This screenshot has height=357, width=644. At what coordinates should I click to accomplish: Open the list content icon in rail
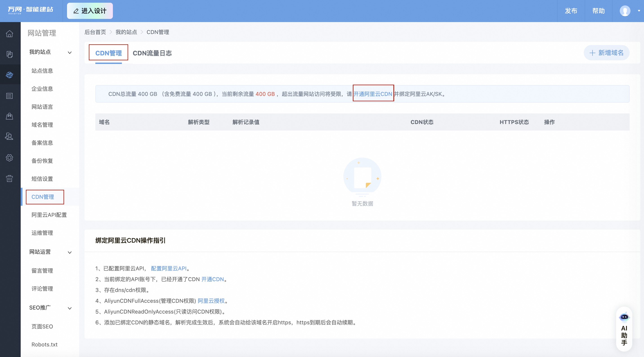tap(9, 96)
